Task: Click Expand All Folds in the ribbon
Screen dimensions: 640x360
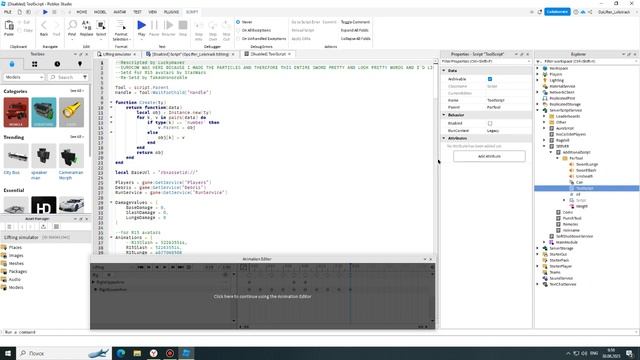Action: [354, 30]
